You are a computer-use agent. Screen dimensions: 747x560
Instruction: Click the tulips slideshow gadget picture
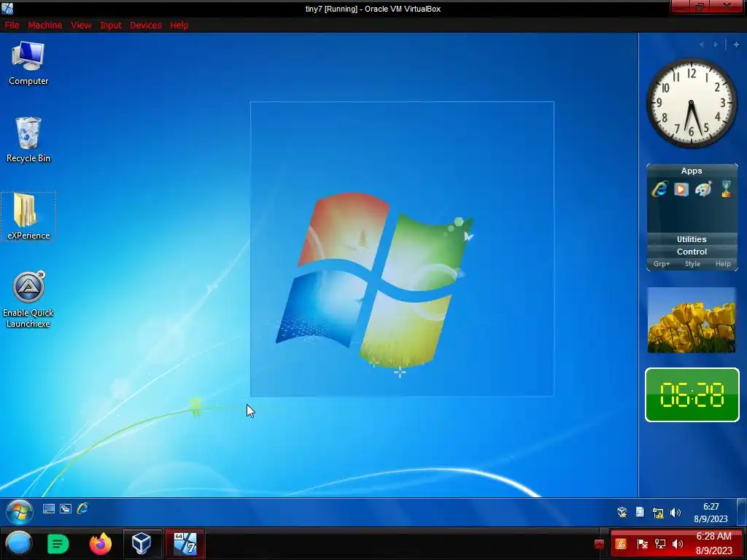(692, 320)
